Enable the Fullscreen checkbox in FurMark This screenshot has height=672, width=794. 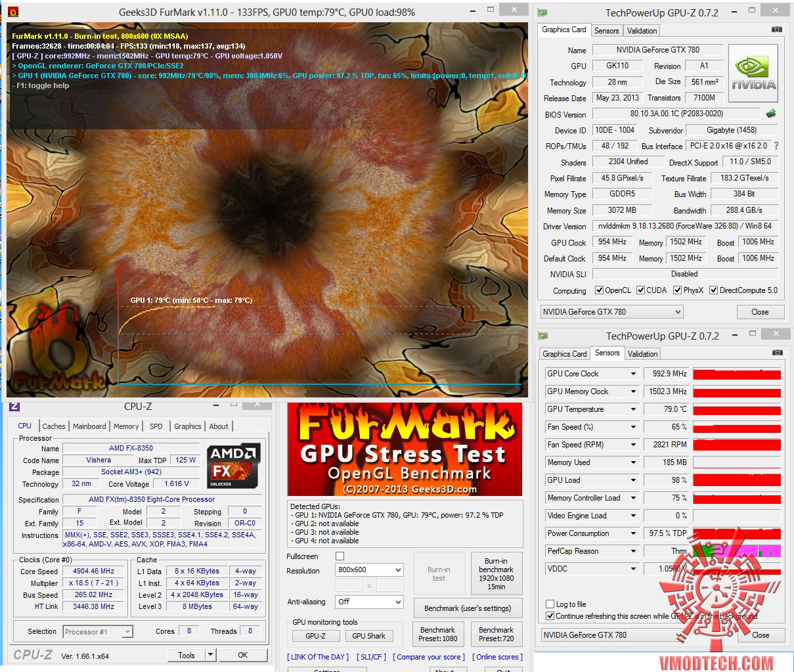[x=340, y=556]
